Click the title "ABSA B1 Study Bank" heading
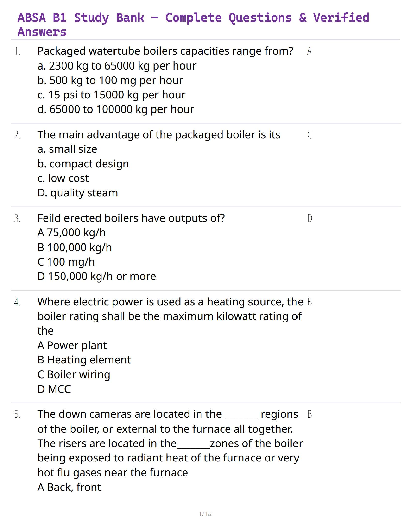Image resolution: width=411 pixels, height=532 pixels. click(x=193, y=24)
